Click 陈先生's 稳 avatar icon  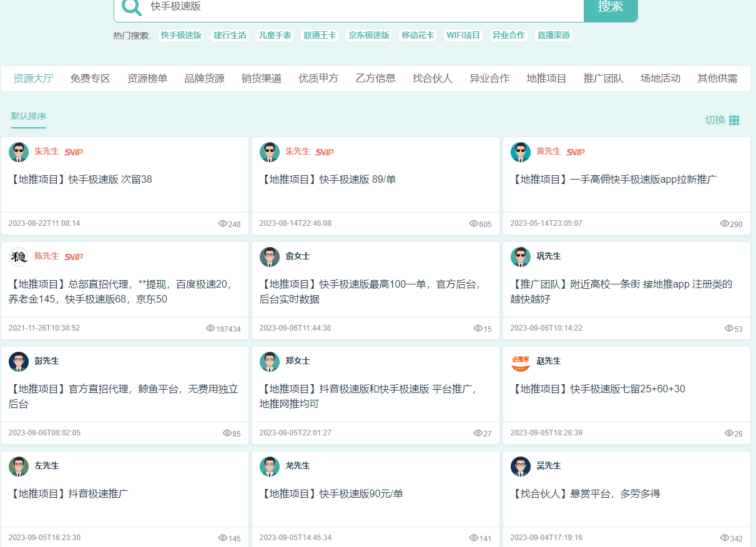point(19,257)
